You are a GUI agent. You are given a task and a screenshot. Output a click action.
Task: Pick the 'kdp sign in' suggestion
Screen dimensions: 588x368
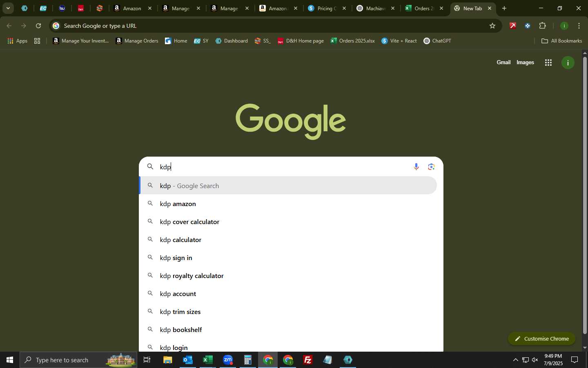coord(288,258)
